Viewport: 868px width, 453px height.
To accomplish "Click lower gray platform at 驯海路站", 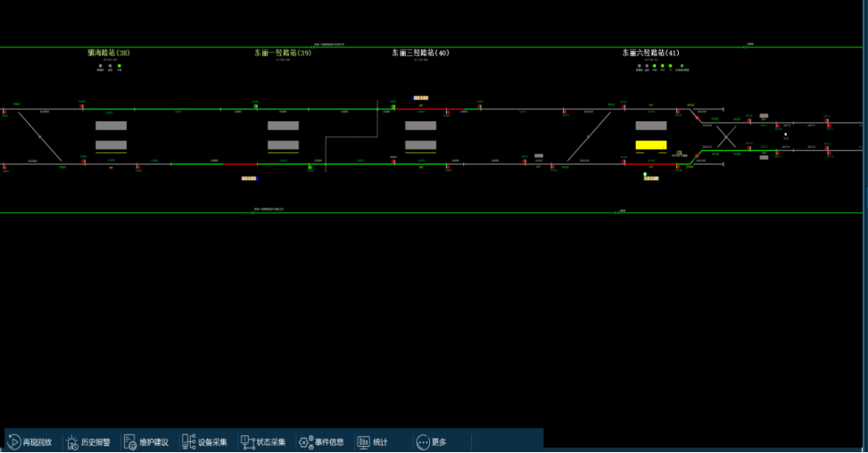I will [x=112, y=145].
